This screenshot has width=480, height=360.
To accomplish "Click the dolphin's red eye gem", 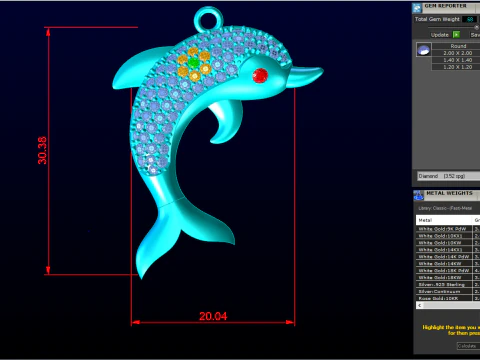I will click(260, 75).
